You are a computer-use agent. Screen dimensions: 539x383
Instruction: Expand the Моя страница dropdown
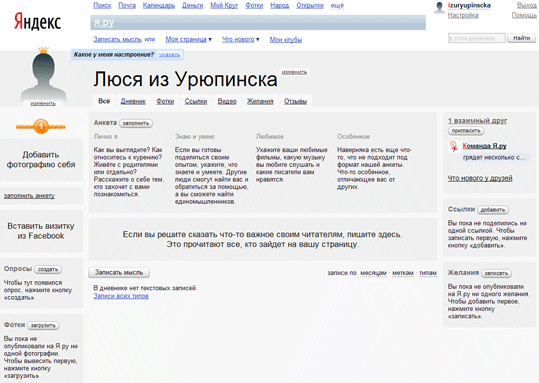[188, 40]
